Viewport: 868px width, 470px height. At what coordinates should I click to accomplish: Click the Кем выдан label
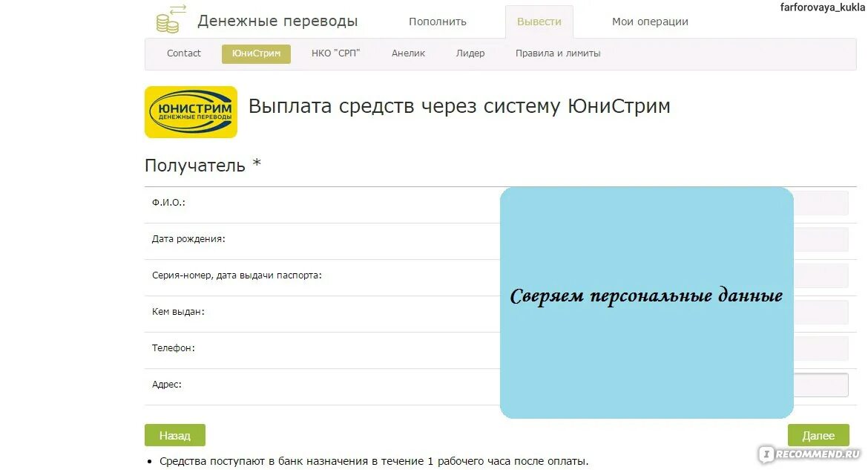pos(178,312)
